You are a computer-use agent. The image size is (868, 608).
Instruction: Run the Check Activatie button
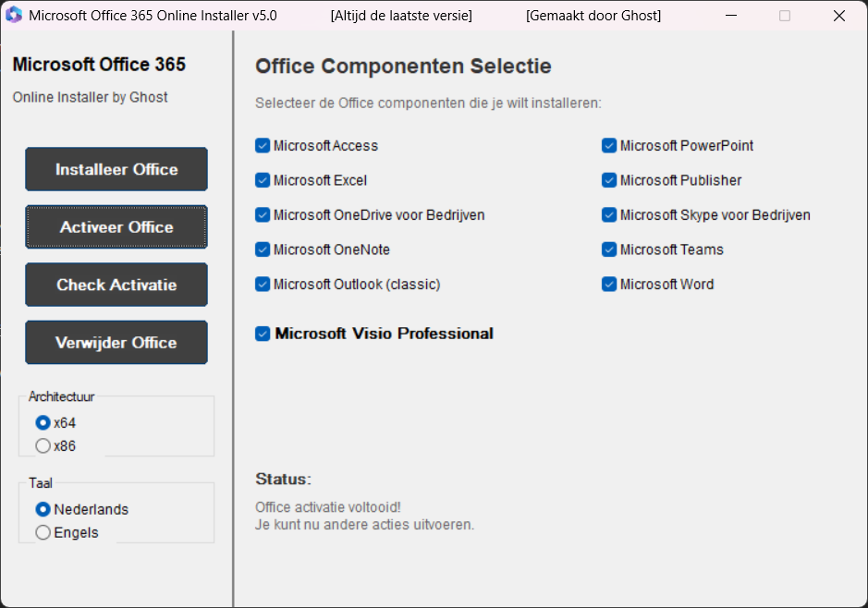click(116, 285)
